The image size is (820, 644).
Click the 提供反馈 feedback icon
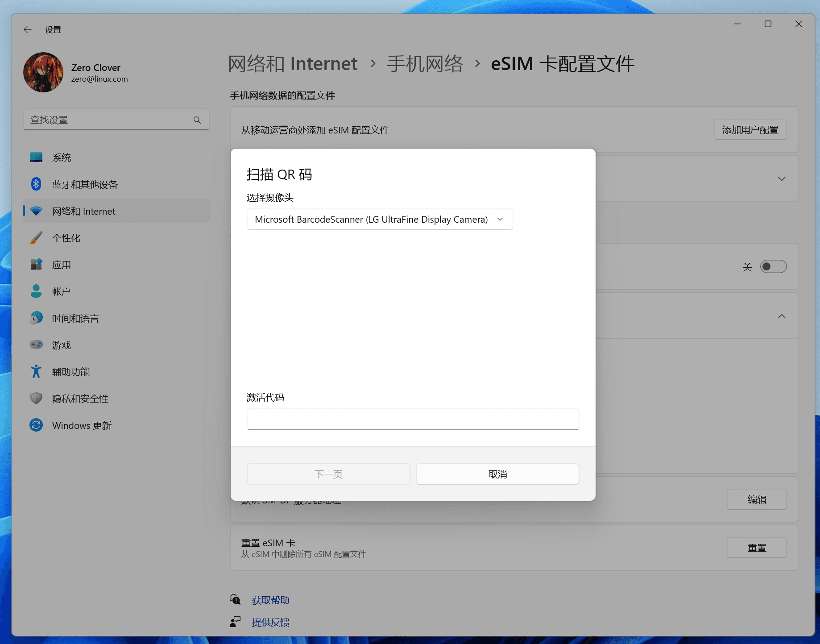pos(235,622)
